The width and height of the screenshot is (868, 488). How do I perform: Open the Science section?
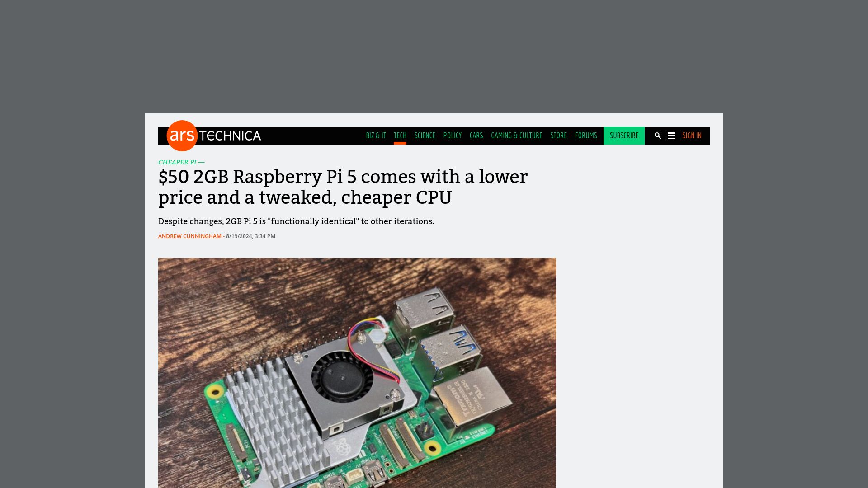coord(425,136)
